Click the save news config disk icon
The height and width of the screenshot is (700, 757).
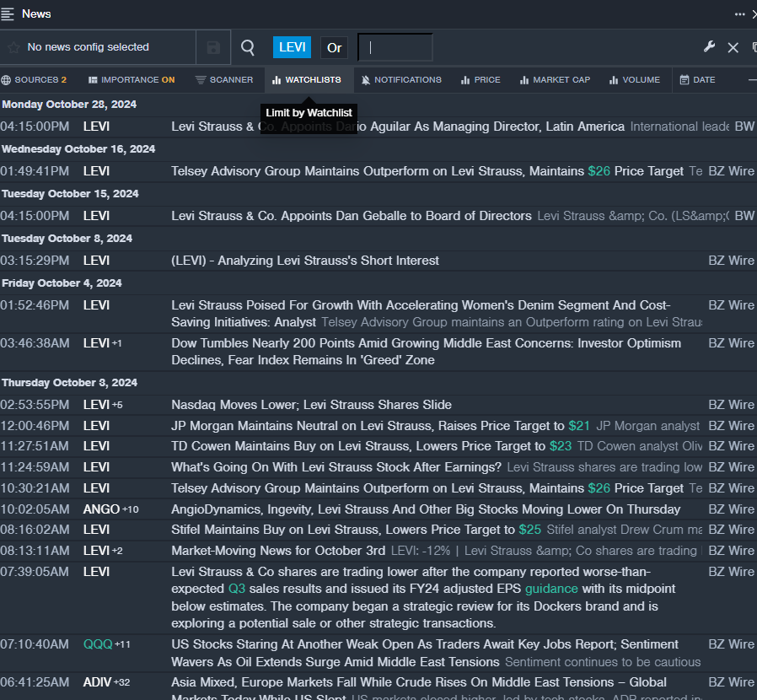pos(213,48)
